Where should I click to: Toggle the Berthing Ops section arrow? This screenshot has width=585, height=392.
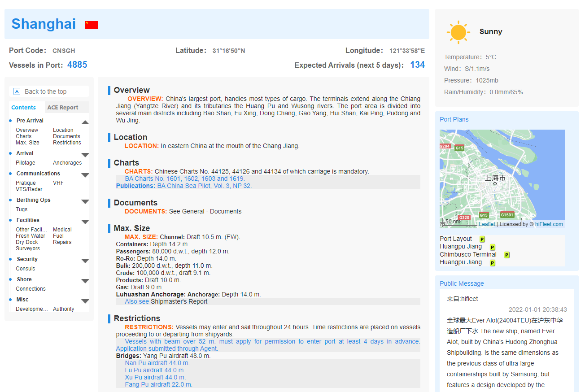tap(85, 201)
